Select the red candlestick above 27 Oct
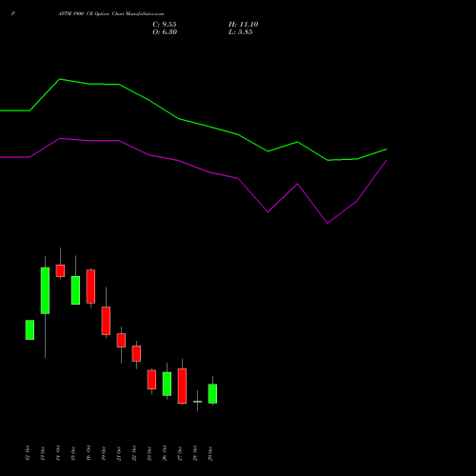 coord(182,386)
